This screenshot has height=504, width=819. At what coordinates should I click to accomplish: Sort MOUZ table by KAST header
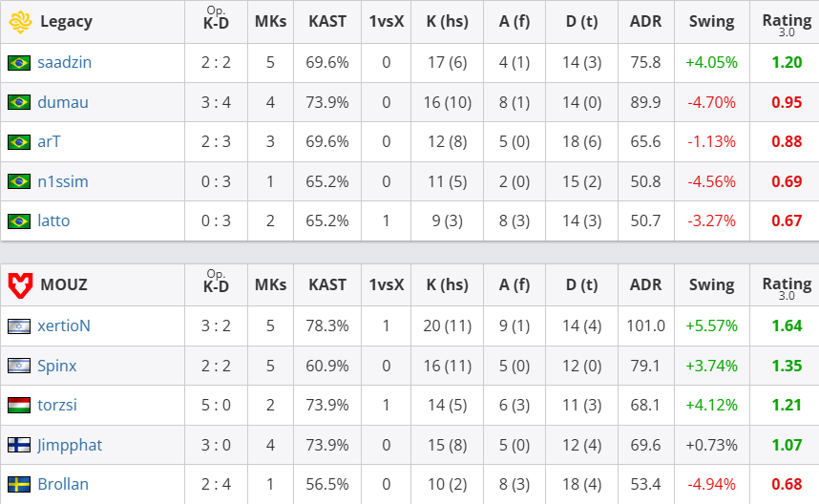pyautogui.click(x=327, y=284)
